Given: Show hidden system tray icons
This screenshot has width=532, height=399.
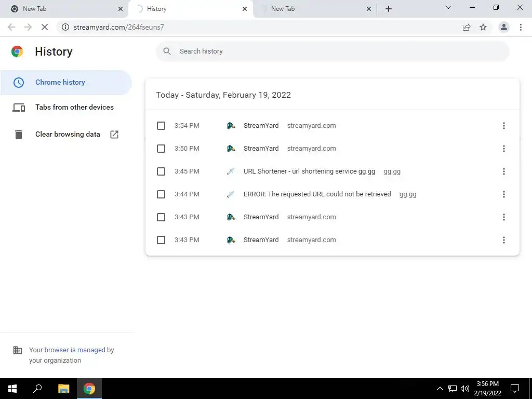Looking at the screenshot, I should pyautogui.click(x=440, y=389).
